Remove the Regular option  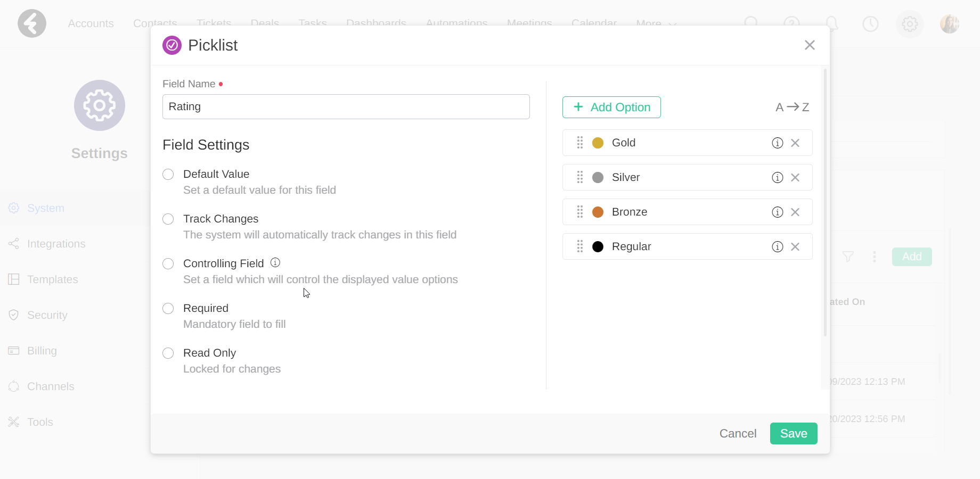tap(795, 246)
